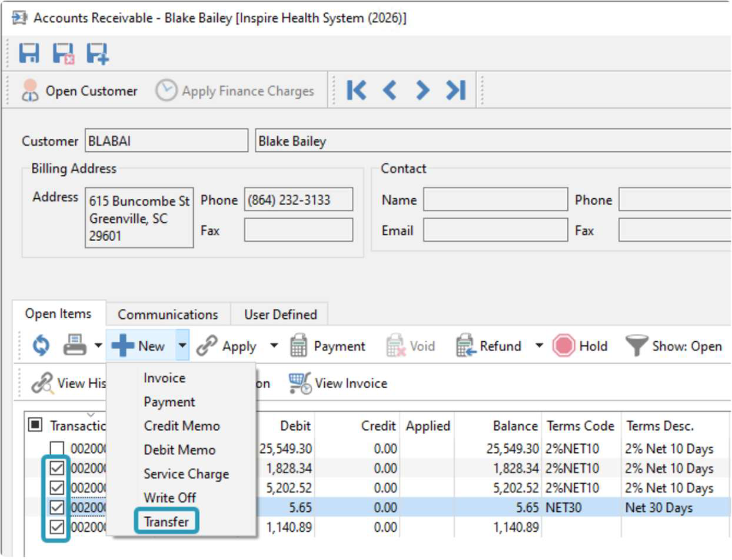Jump to last record arrow
This screenshot has height=560, width=732.
tap(455, 90)
